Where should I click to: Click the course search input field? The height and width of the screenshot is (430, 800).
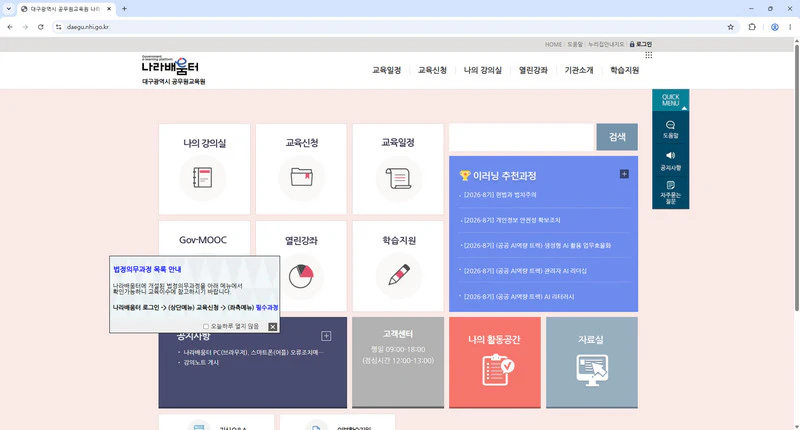click(521, 137)
